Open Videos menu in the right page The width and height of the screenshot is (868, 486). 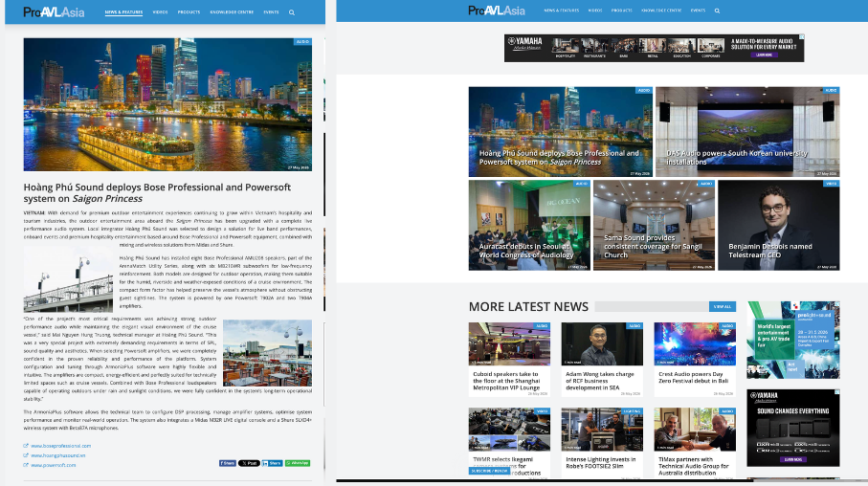tap(595, 11)
